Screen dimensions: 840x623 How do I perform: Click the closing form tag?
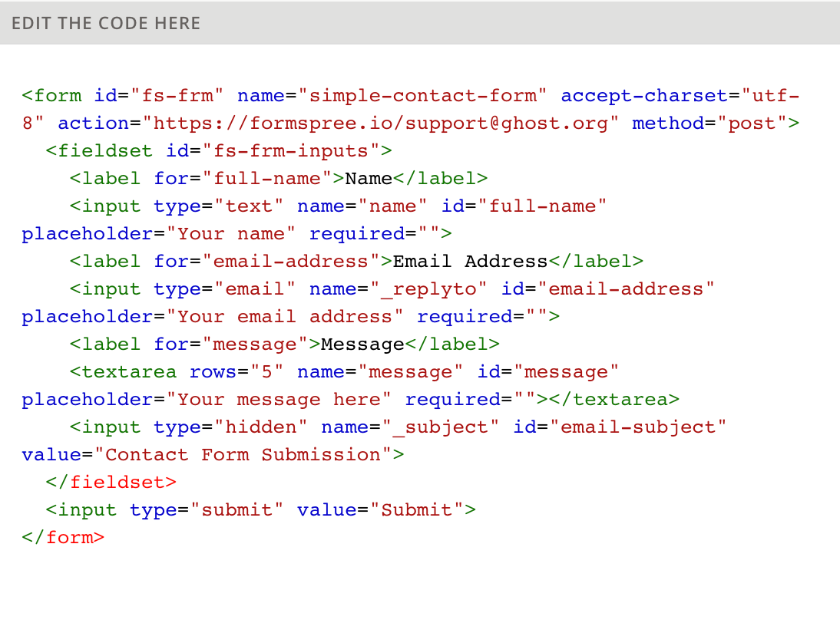[63, 538]
